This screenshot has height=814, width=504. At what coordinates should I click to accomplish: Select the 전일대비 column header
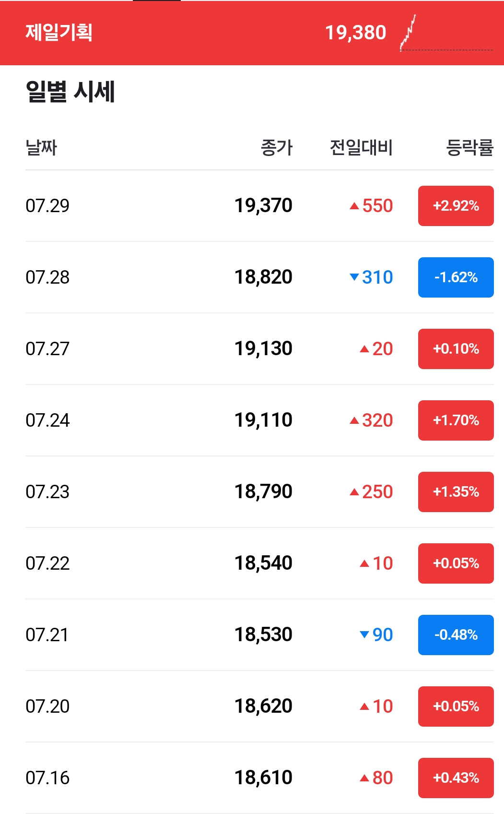(361, 147)
